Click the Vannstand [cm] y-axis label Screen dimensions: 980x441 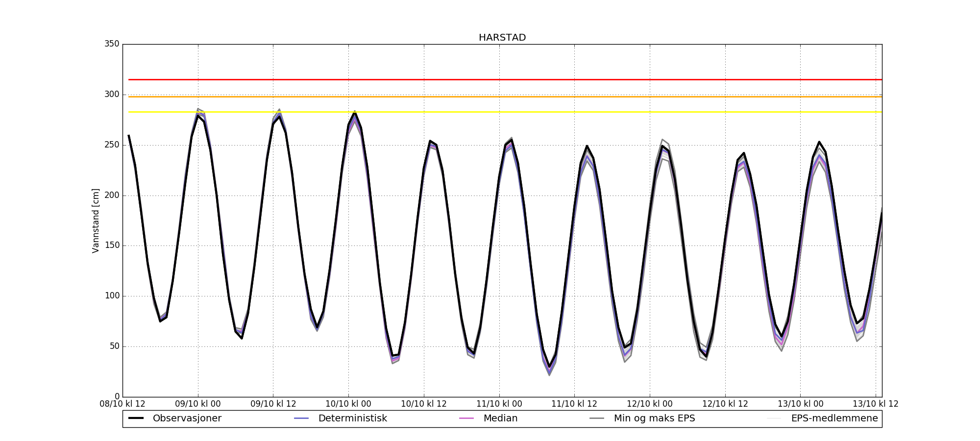pos(96,220)
